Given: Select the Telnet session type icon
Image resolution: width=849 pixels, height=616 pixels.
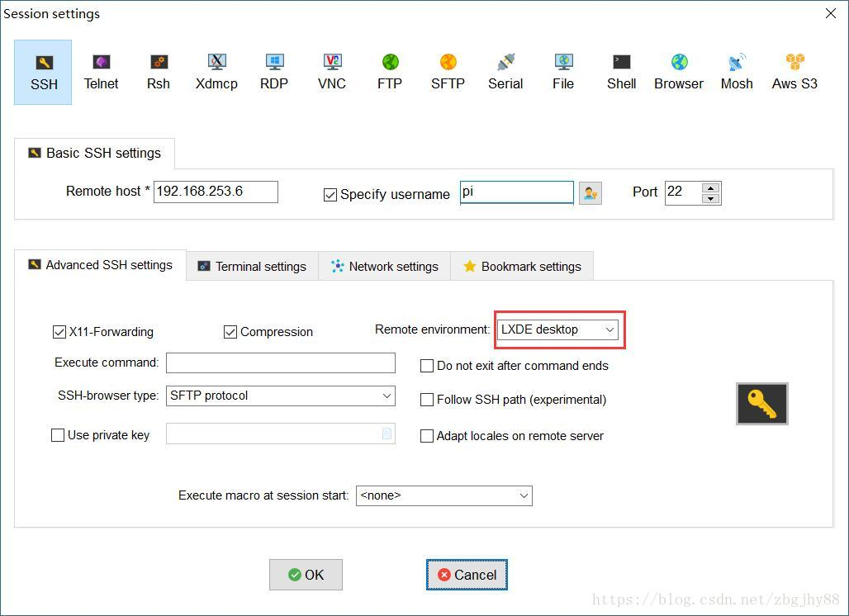Looking at the screenshot, I should point(101,72).
